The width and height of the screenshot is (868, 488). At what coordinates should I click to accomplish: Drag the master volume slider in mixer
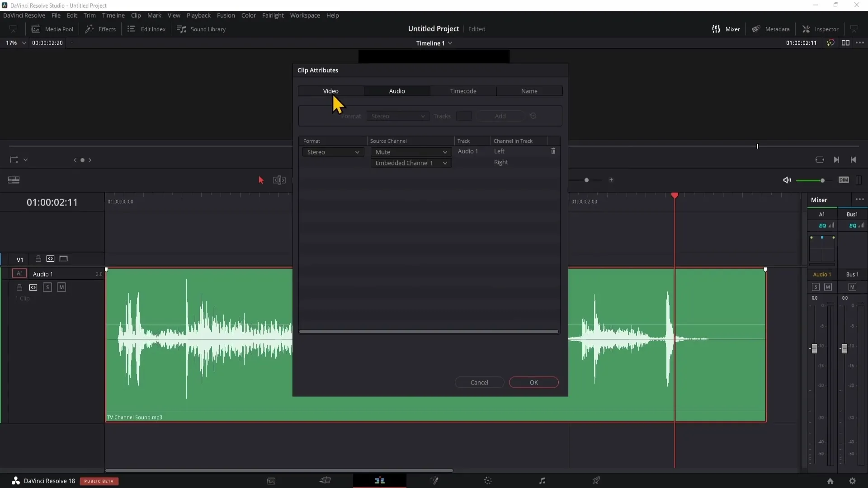(844, 348)
